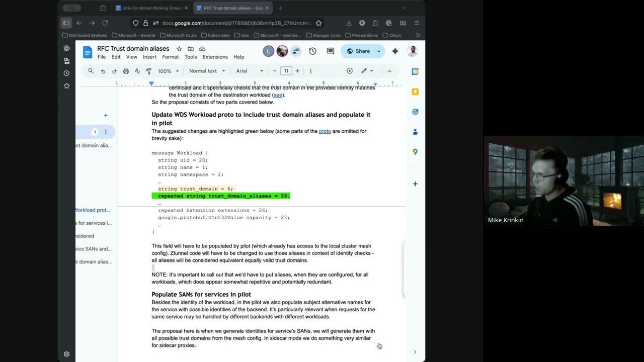Open the Edit menu
Screen dimensions: 644x362
tap(116, 57)
